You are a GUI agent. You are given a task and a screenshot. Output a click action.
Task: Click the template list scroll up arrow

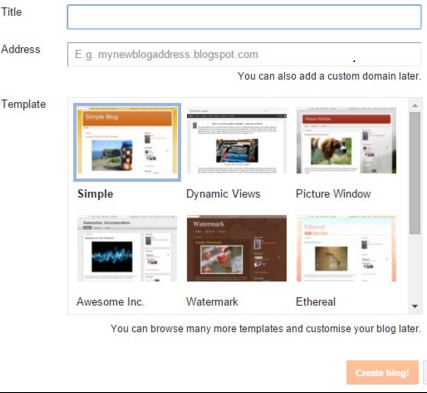coord(415,106)
